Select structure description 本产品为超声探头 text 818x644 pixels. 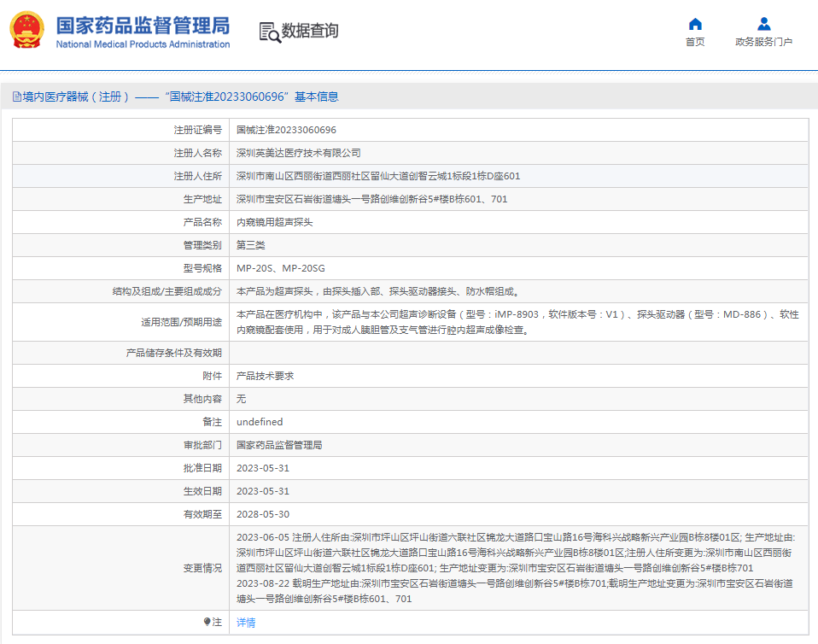[x=378, y=291]
